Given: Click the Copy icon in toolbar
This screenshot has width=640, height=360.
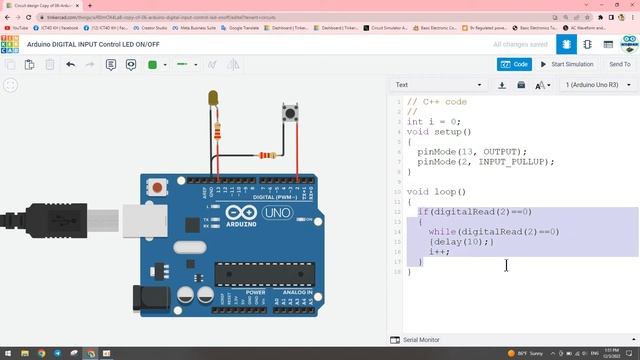Looking at the screenshot, I should click(x=11, y=64).
